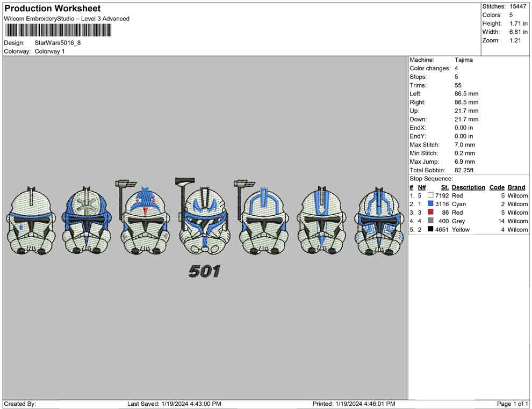This screenshot has width=532, height=409.
Task: Click the Machine value "Tajima"
Action: [463, 60]
